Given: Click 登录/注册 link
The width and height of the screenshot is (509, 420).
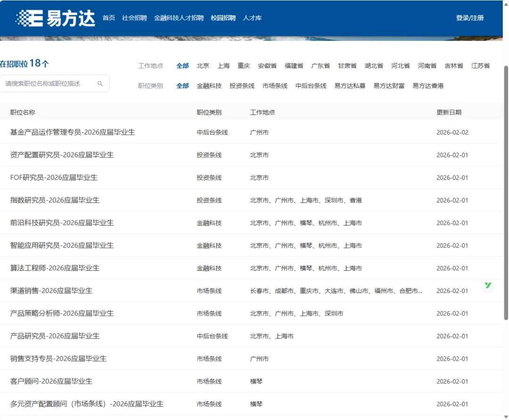Looking at the screenshot, I should 470,18.
